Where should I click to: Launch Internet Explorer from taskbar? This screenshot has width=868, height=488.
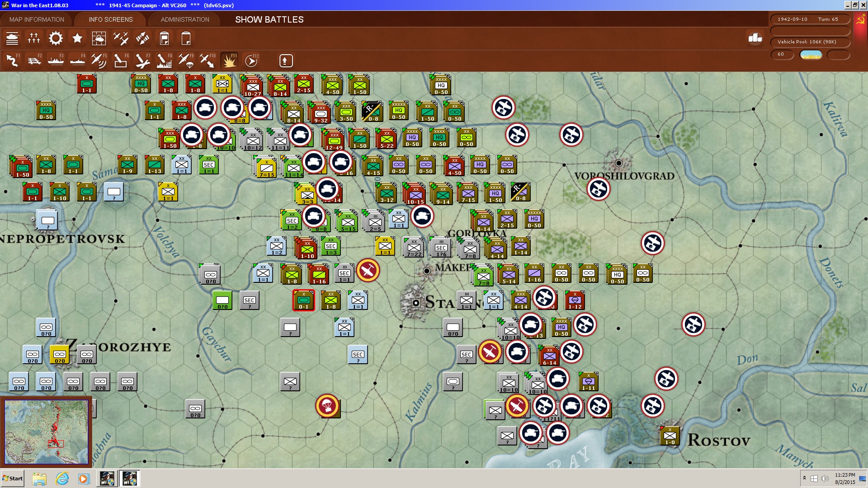point(62,479)
